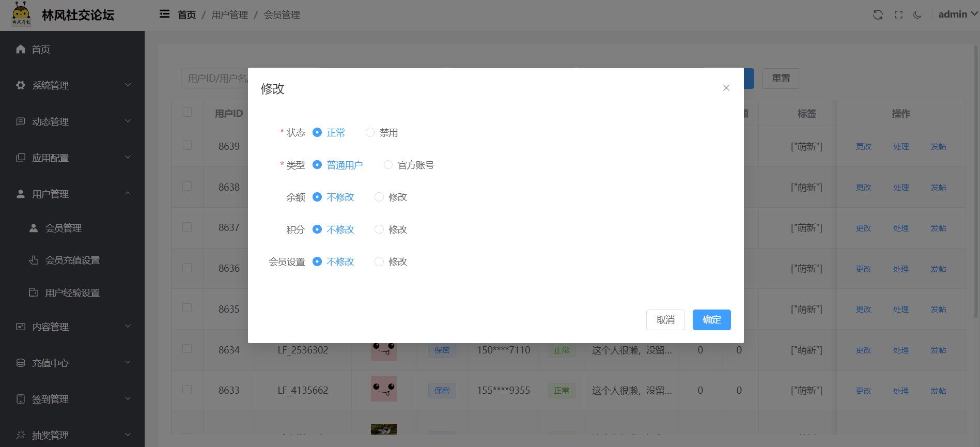Click the 充值中心 coin icon

(21, 363)
